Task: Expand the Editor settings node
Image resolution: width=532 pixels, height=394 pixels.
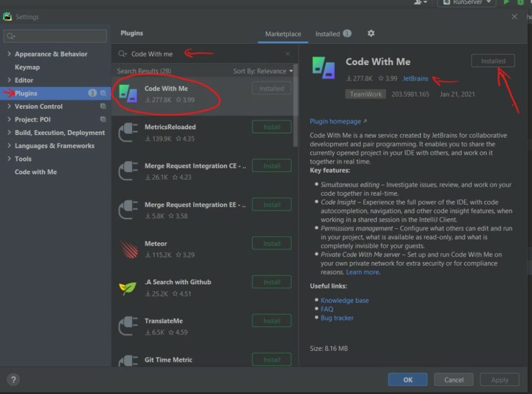Action: pos(9,80)
